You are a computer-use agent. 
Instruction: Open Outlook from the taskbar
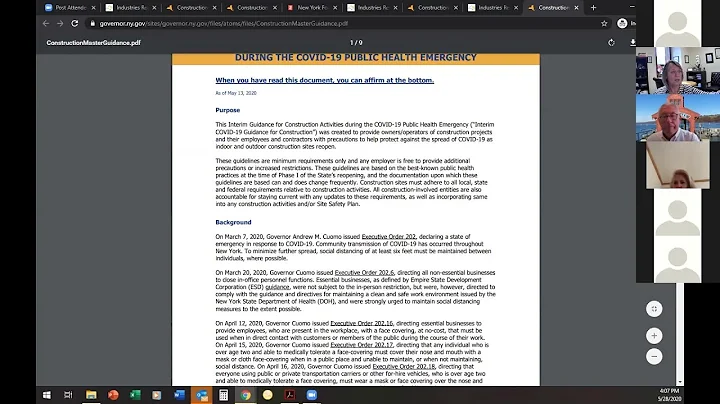coord(202,395)
